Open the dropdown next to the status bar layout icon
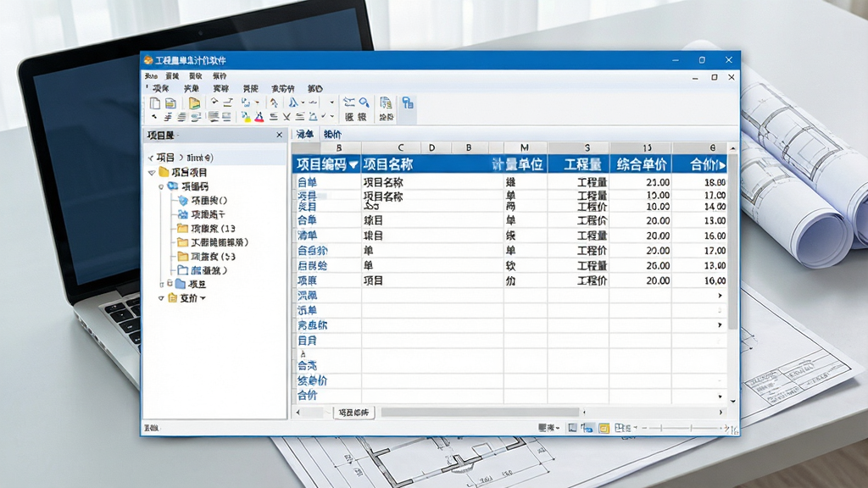 636,428
